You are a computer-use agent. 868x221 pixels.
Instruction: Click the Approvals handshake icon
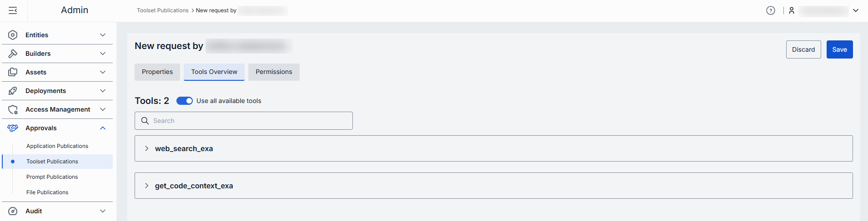point(13,128)
